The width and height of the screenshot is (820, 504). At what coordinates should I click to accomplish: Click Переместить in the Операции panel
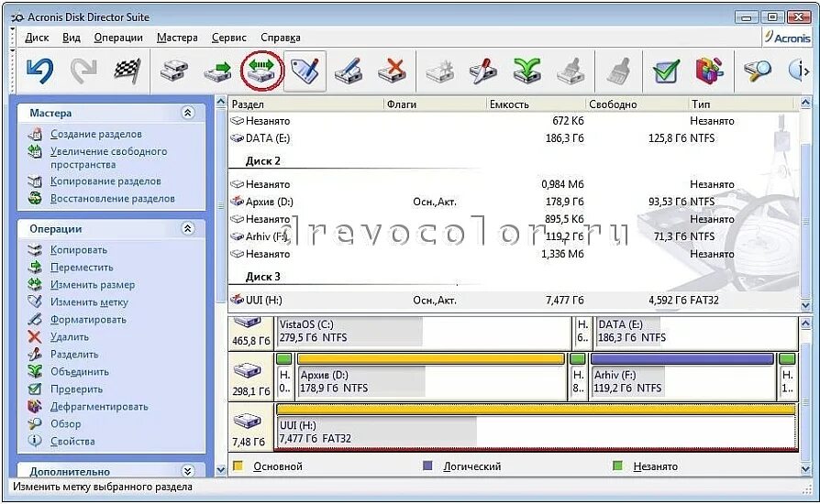(82, 268)
